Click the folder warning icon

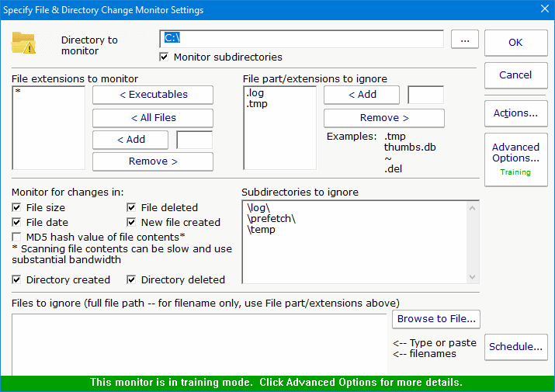(x=23, y=43)
